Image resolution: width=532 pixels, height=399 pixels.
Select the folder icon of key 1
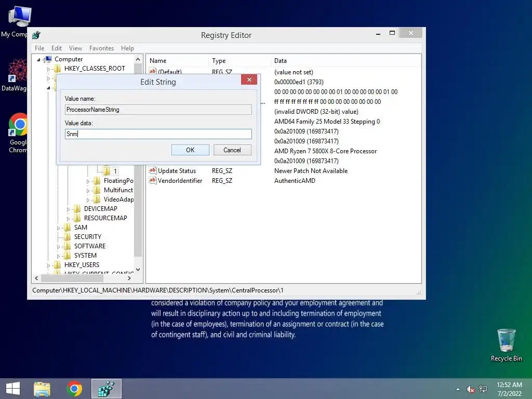point(107,171)
